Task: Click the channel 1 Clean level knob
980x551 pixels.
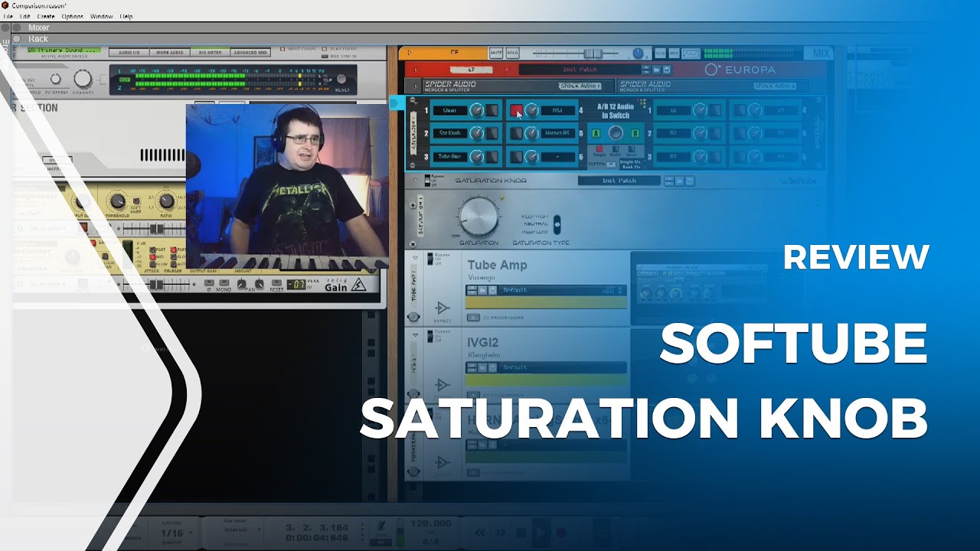Action: [476, 111]
